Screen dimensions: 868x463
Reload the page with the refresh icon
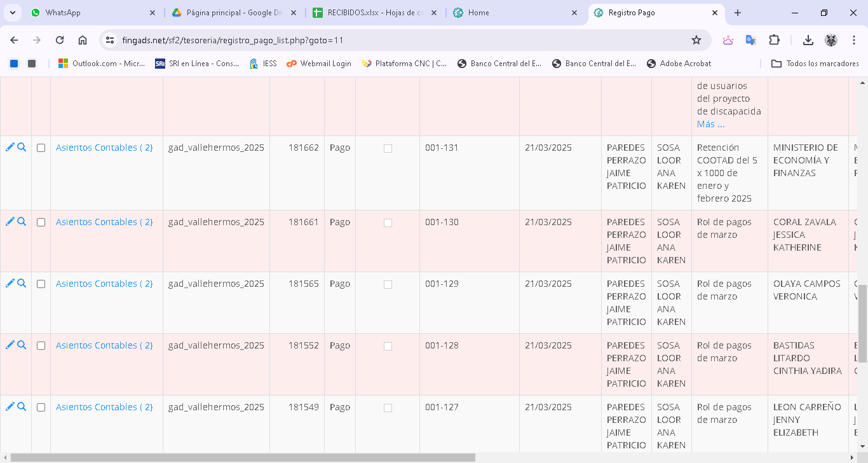(60, 40)
